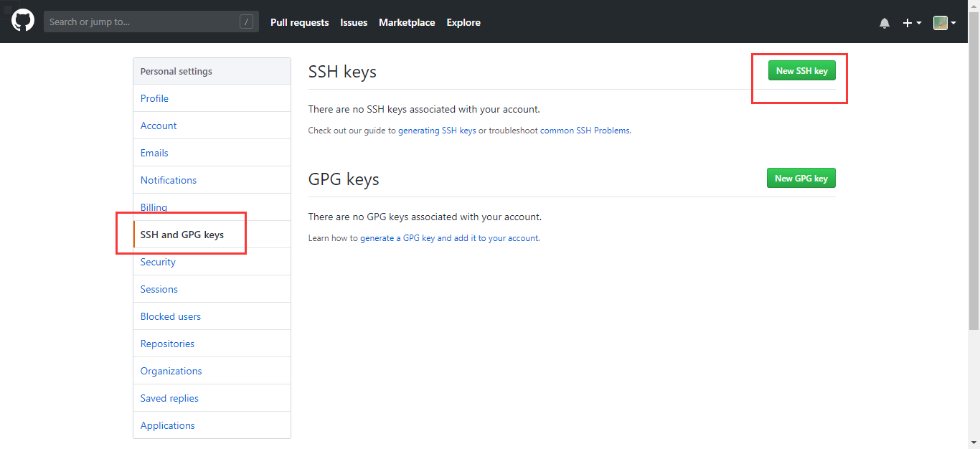Click the New SSH key button
Viewport: 980px width, 449px height.
(x=802, y=70)
